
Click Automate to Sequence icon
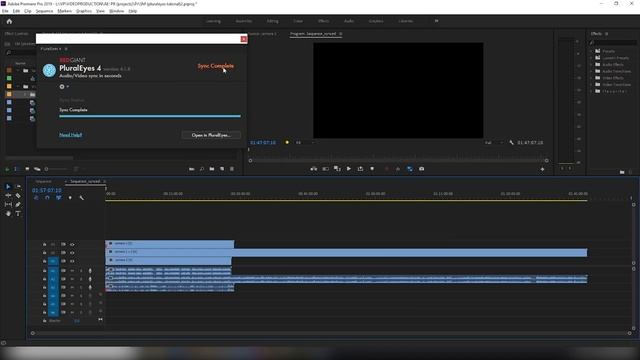pos(191,169)
